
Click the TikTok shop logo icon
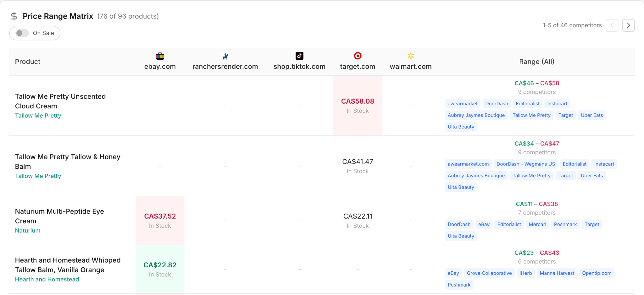coord(299,56)
